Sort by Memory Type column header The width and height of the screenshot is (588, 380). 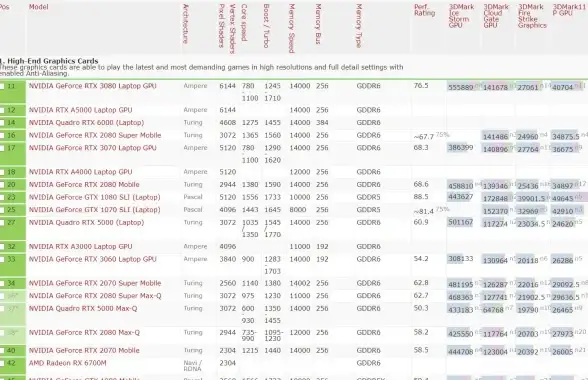(x=358, y=26)
